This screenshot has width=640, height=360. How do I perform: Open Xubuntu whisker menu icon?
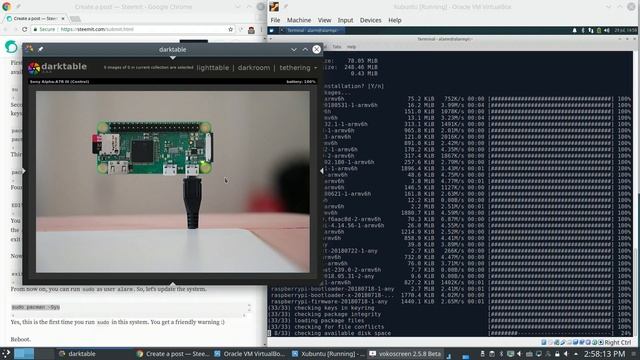click(x=272, y=31)
